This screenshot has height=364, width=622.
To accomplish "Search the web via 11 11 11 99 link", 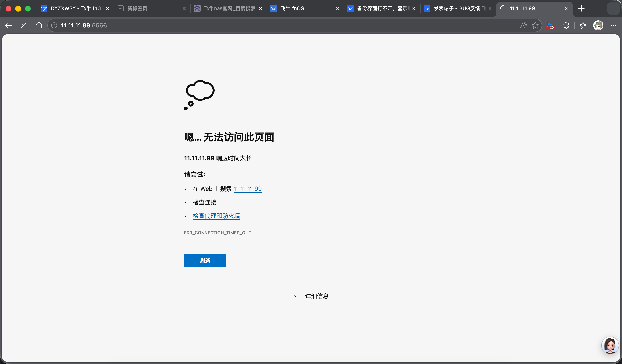I will pos(248,189).
